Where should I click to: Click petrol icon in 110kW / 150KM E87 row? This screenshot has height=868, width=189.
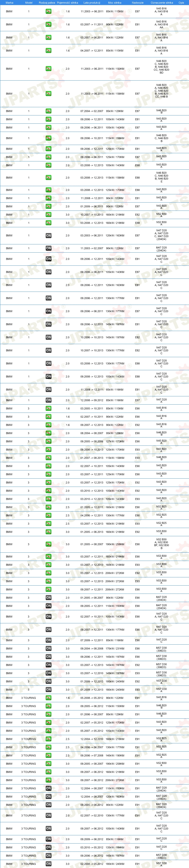tap(48, 69)
